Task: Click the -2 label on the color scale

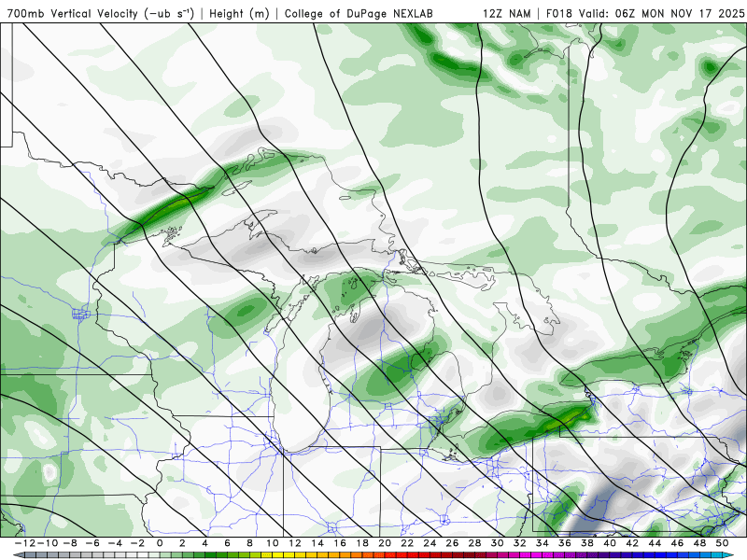Action: tap(137, 543)
